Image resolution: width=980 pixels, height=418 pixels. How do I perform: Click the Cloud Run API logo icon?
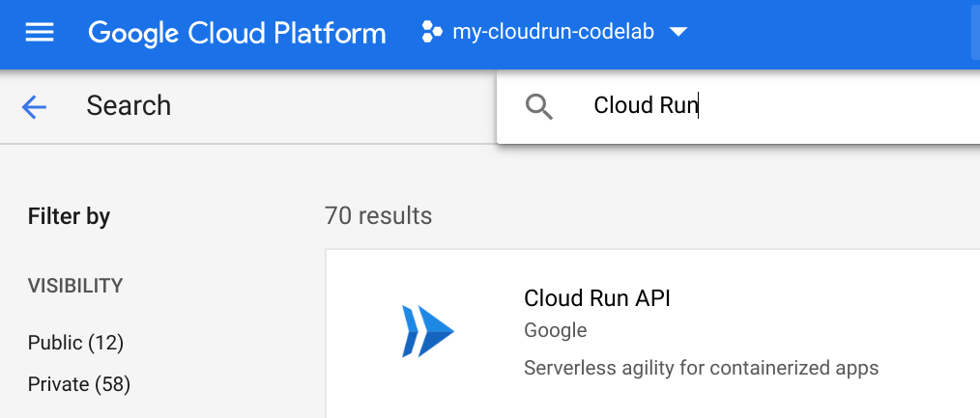pyautogui.click(x=427, y=331)
